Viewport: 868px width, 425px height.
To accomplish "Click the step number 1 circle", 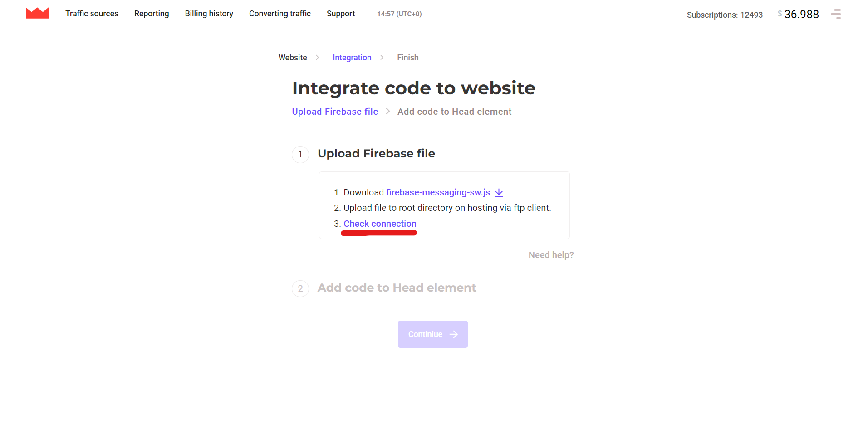I will (300, 155).
